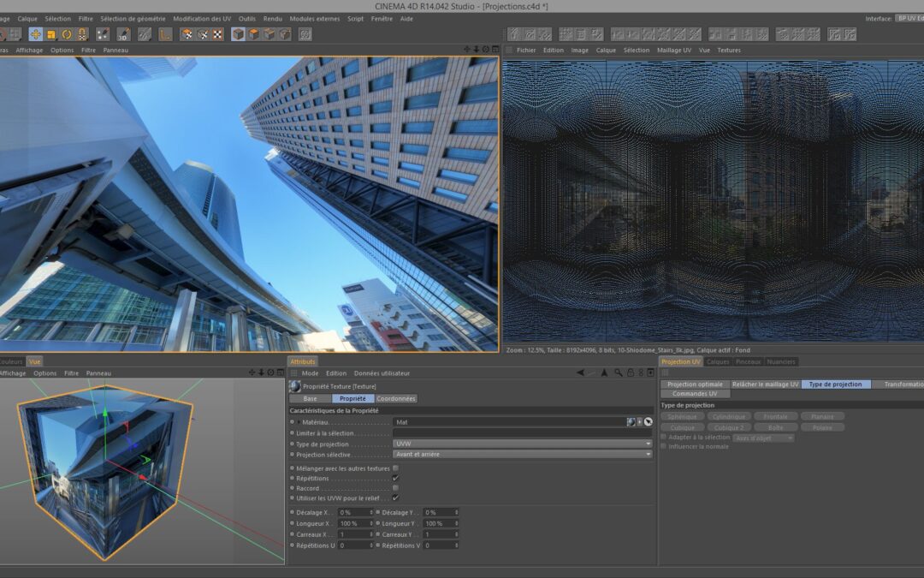The image size is (924, 578).
Task: Click the Décalage X value field
Action: [x=352, y=512]
